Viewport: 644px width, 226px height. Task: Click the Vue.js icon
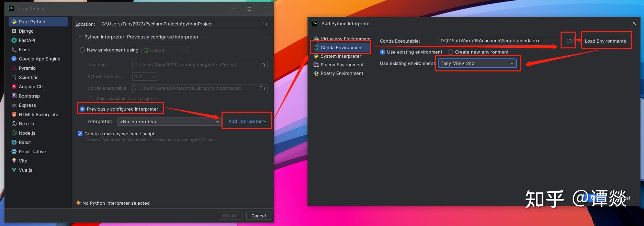pyautogui.click(x=14, y=170)
